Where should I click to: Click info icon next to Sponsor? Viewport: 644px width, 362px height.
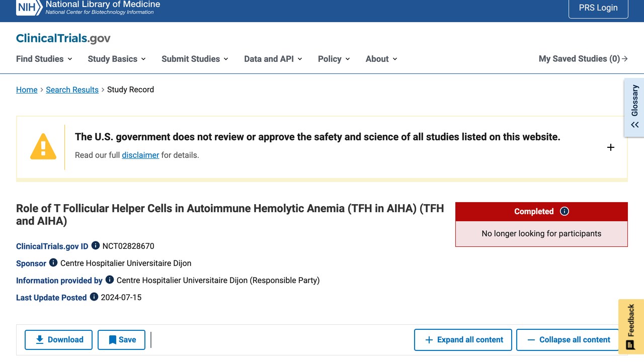pos(53,262)
